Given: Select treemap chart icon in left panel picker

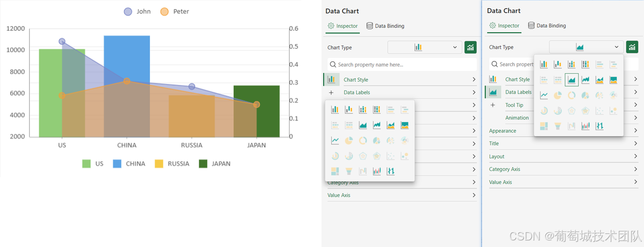Looking at the screenshot, I should coord(335,171).
